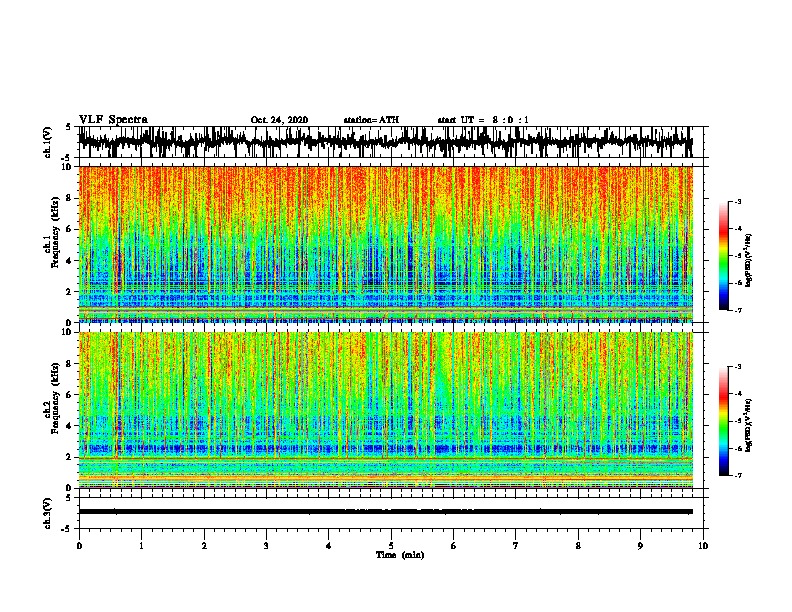Click the "station=ATH" label
This screenshot has width=792, height=612.
tap(371, 120)
